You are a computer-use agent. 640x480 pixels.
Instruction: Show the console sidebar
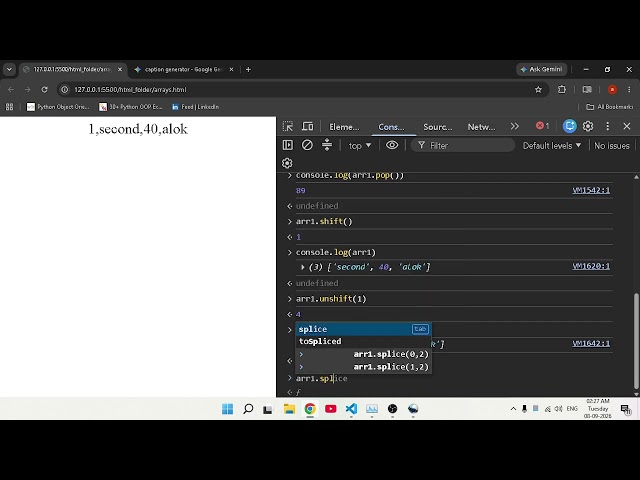tap(288, 145)
